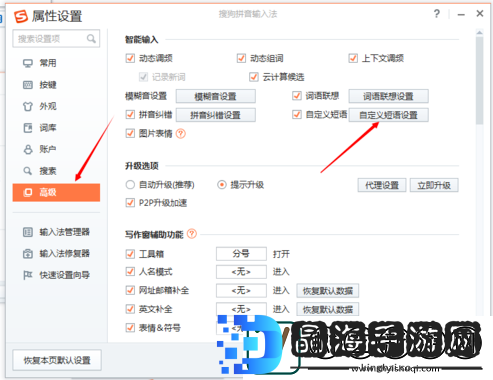Viewport: 493px width, 380px height.
Task: Toggle the 网址邮箱补全 checkbox
Action: pos(130,290)
